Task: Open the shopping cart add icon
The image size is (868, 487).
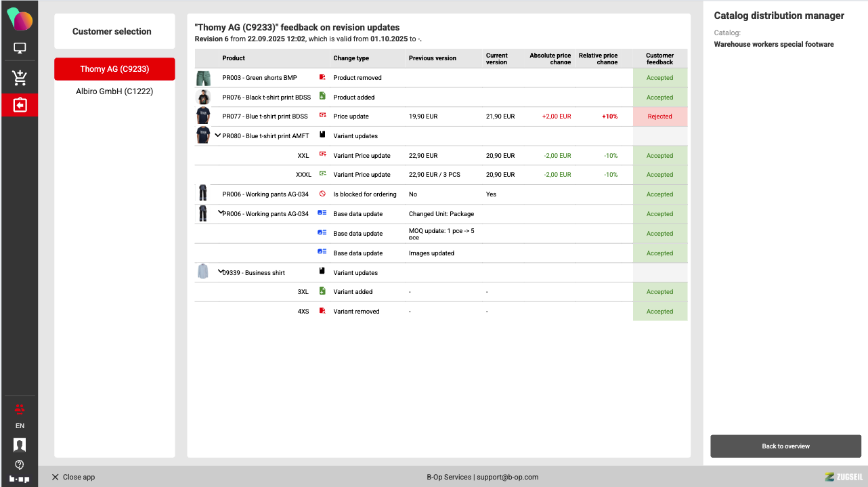Action: [20, 77]
